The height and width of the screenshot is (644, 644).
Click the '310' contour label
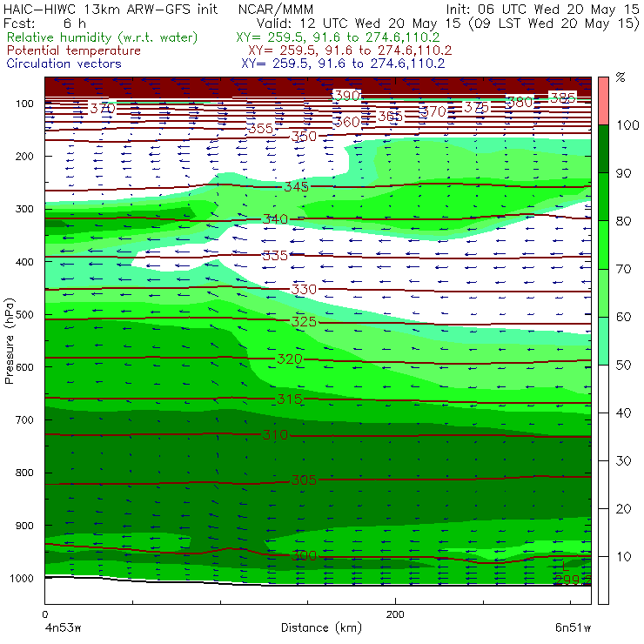[x=276, y=434]
